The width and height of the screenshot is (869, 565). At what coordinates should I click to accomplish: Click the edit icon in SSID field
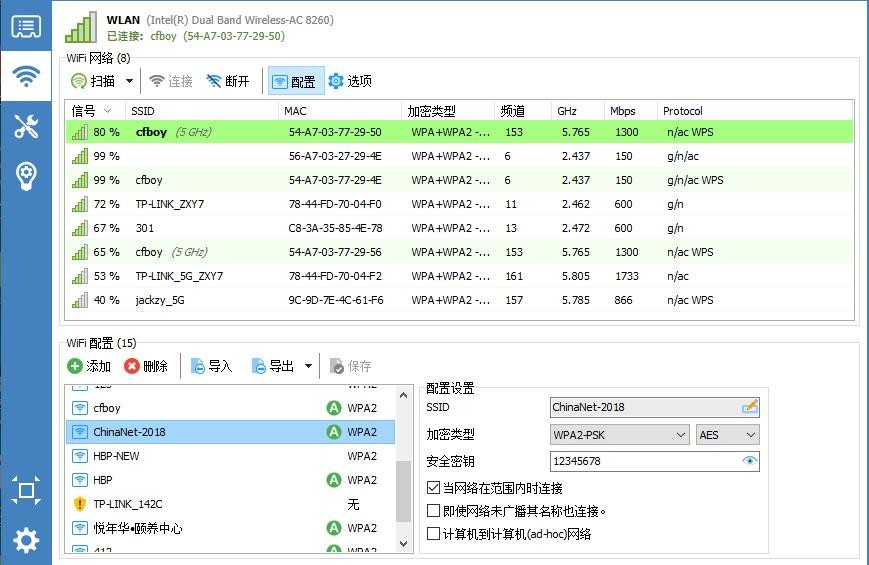pyautogui.click(x=749, y=407)
